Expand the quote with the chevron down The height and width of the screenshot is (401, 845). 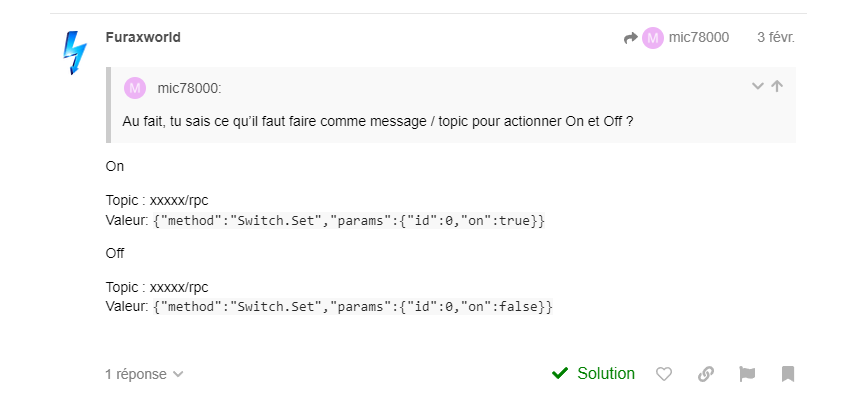click(x=758, y=86)
